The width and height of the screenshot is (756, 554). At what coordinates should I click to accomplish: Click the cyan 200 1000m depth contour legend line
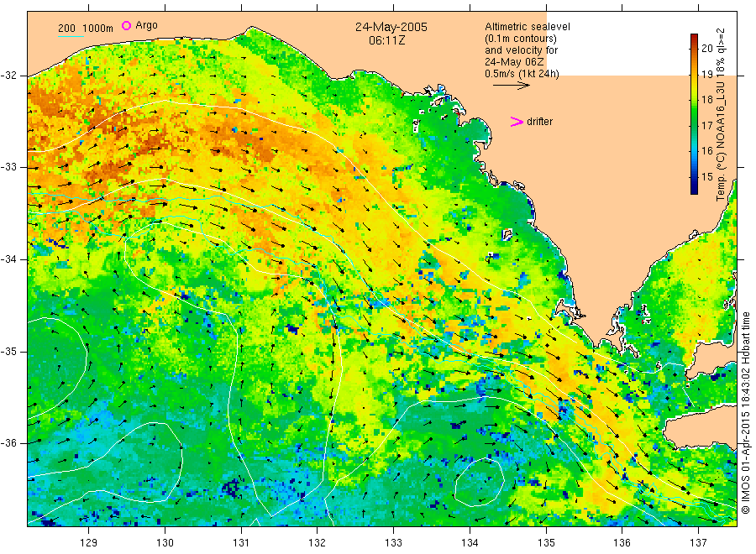tap(71, 36)
